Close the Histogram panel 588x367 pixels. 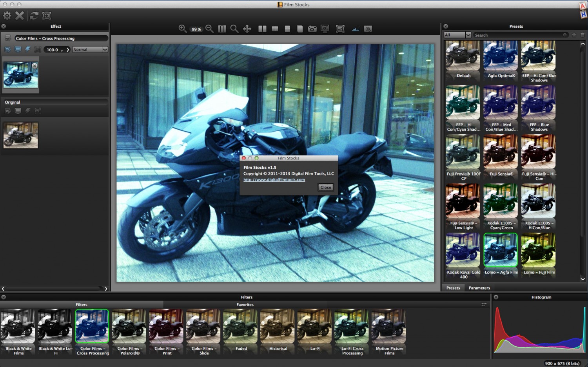(x=496, y=297)
